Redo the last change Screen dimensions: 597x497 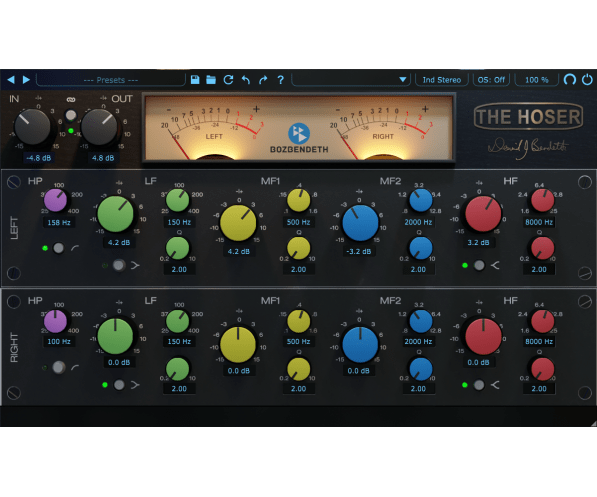pos(263,80)
